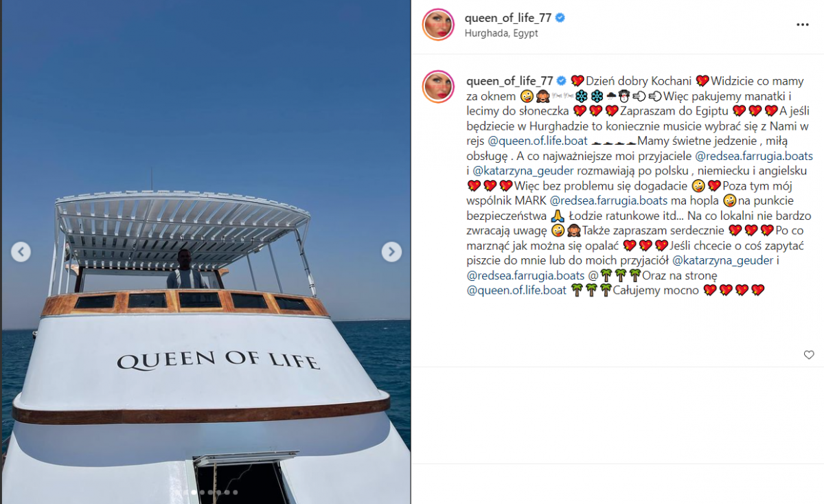Select the carousel pagination dots on photo
824x504 pixels.
coord(209,492)
